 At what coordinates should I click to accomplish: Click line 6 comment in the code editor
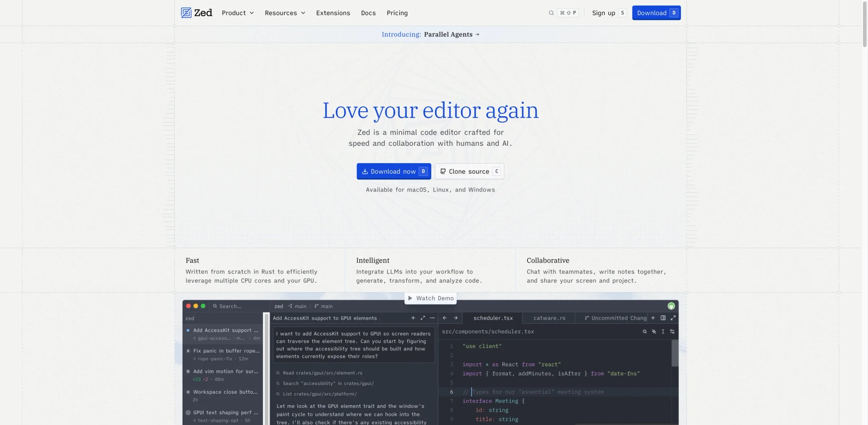click(533, 392)
